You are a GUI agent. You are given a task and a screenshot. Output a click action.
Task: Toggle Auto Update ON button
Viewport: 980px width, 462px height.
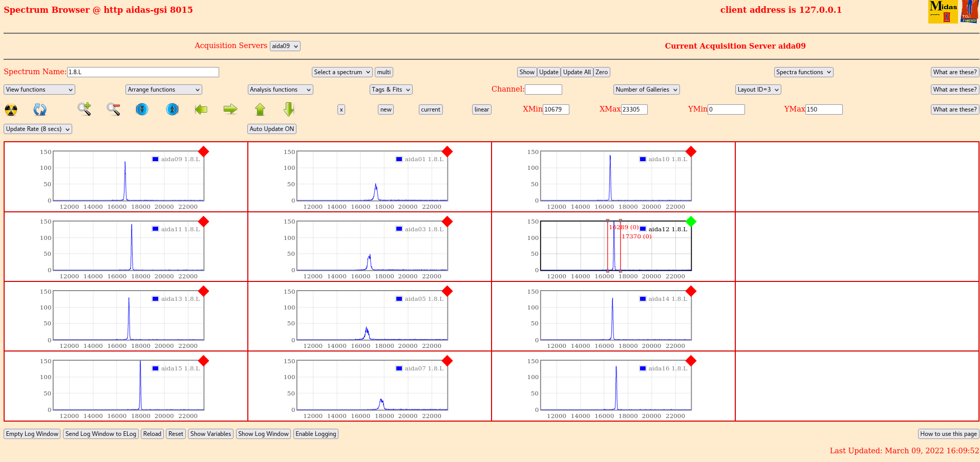click(x=271, y=129)
